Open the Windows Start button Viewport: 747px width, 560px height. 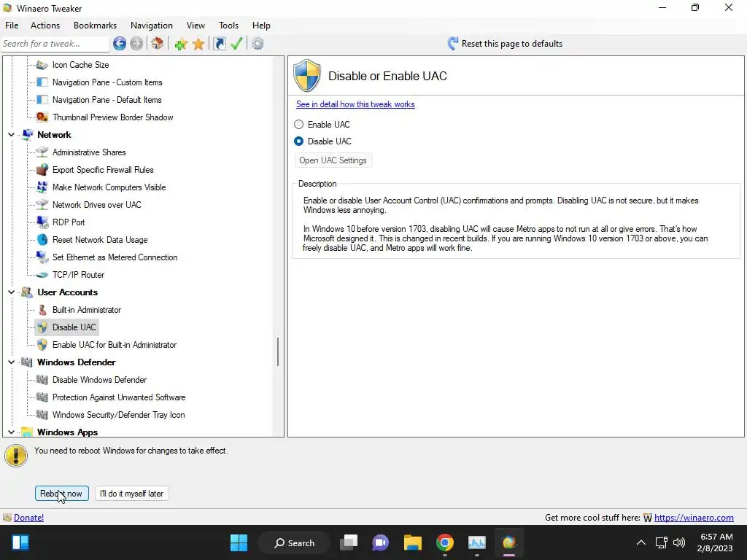(x=239, y=542)
